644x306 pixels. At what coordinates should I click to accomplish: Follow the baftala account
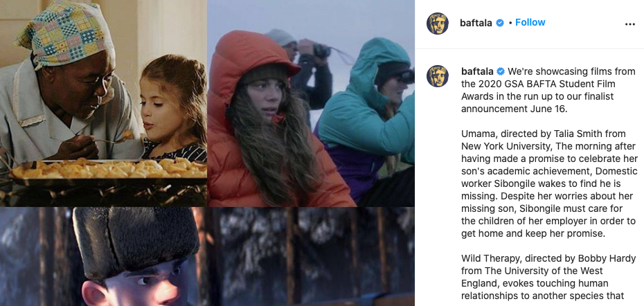(530, 23)
